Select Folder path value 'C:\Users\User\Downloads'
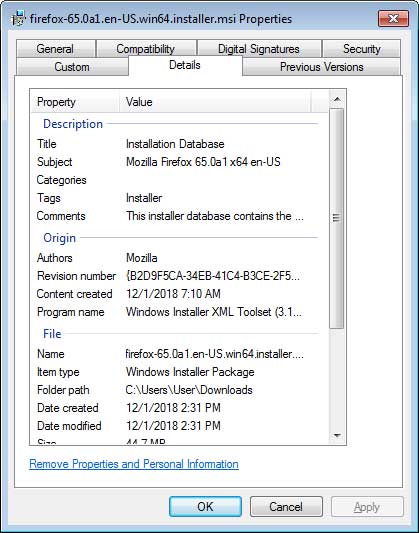This screenshot has width=419, height=533. (189, 390)
